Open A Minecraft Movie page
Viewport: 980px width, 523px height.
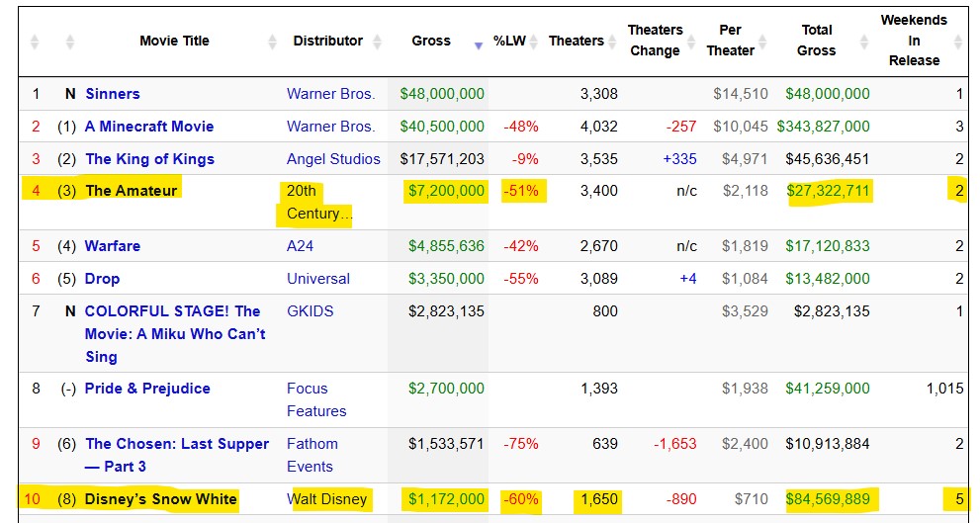point(148,127)
